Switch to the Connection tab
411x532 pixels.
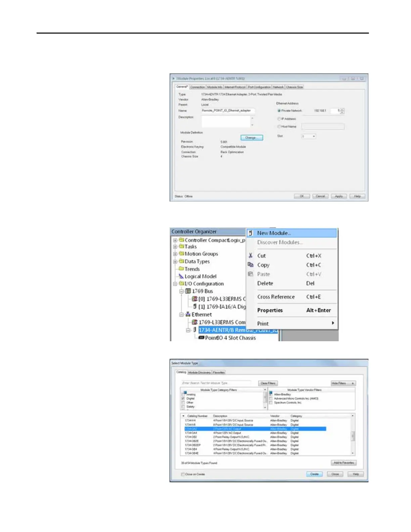tap(197, 87)
